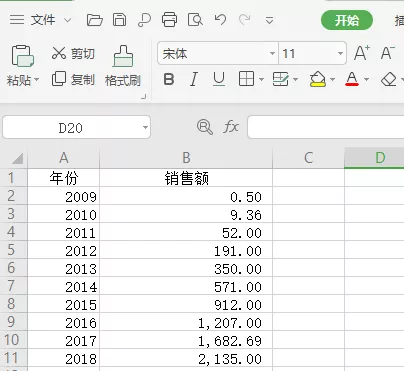Click the formula bar input field
Screen dimensions: 404x371
pyautogui.click(x=326, y=127)
